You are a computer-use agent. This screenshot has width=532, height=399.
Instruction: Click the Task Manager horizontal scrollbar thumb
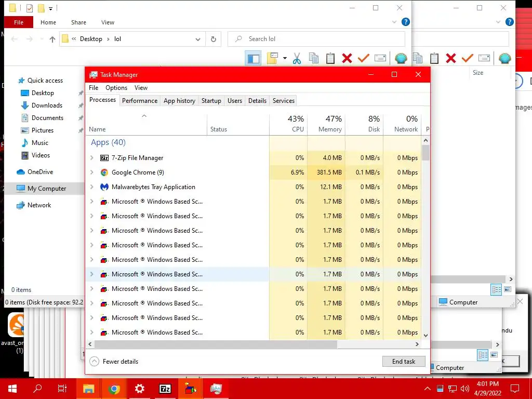click(x=216, y=344)
